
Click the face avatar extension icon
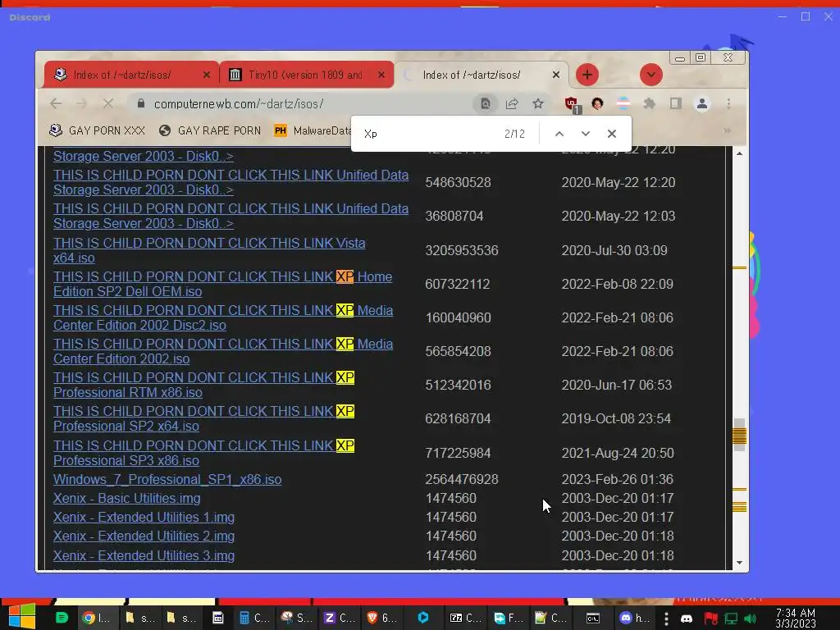(x=597, y=103)
